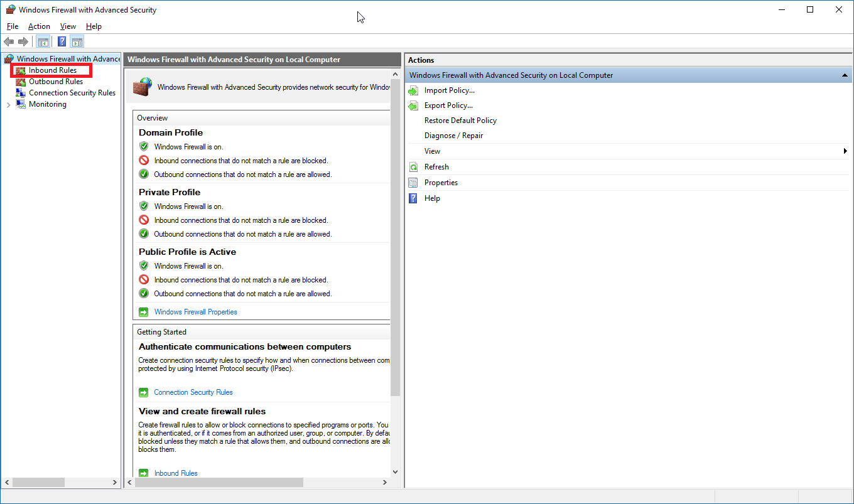Click the center pane scroll down arrow

tap(395, 471)
